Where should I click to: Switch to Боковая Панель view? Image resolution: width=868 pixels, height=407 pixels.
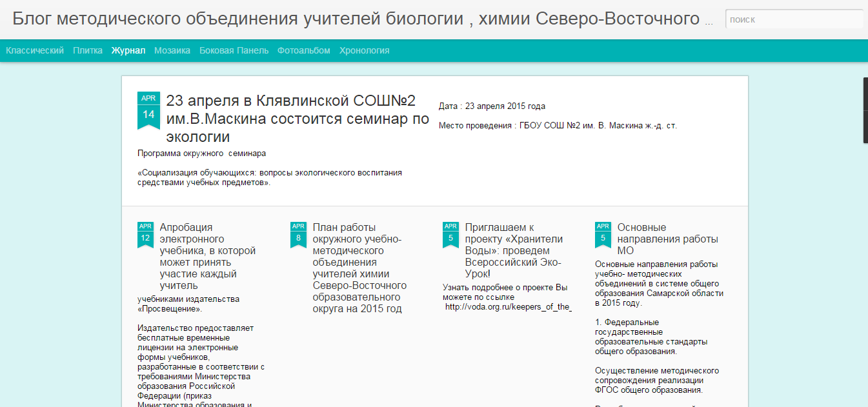tap(234, 49)
